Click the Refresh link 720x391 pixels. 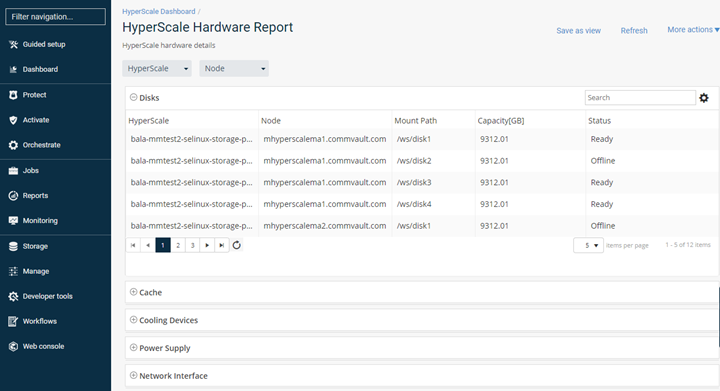click(x=634, y=31)
